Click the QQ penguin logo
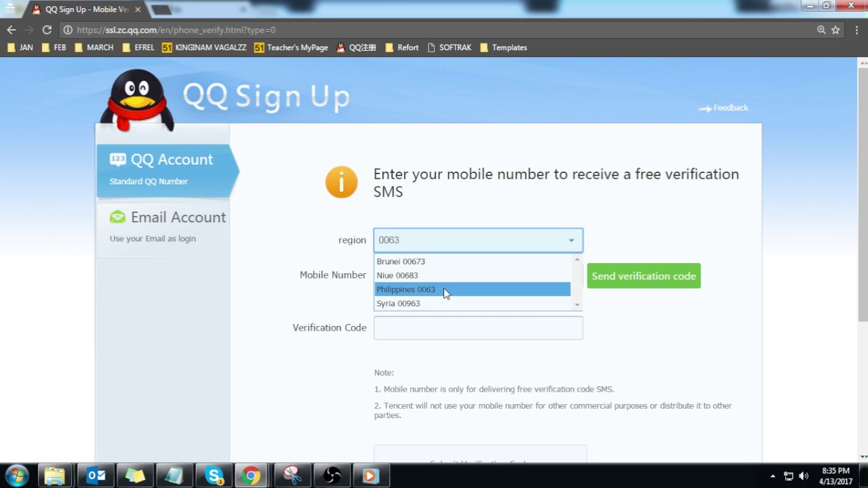 point(138,100)
